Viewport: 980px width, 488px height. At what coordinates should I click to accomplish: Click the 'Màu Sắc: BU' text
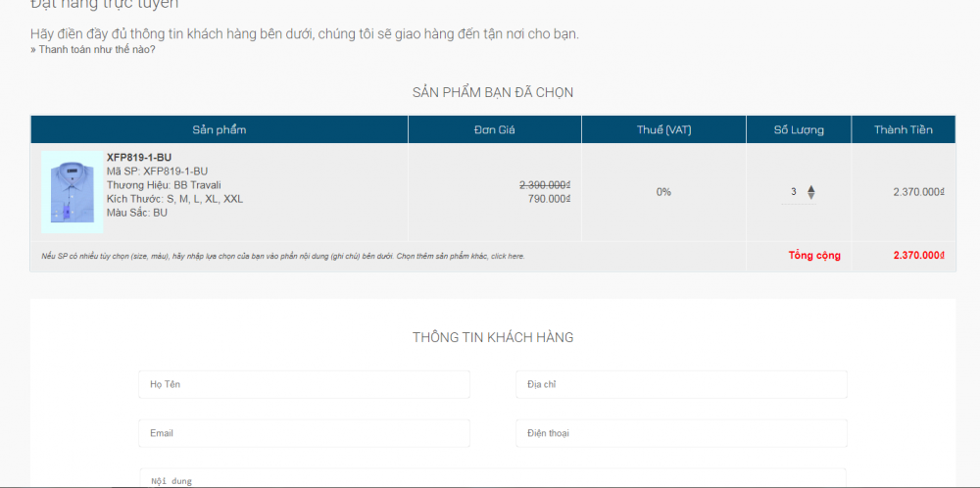point(137,213)
